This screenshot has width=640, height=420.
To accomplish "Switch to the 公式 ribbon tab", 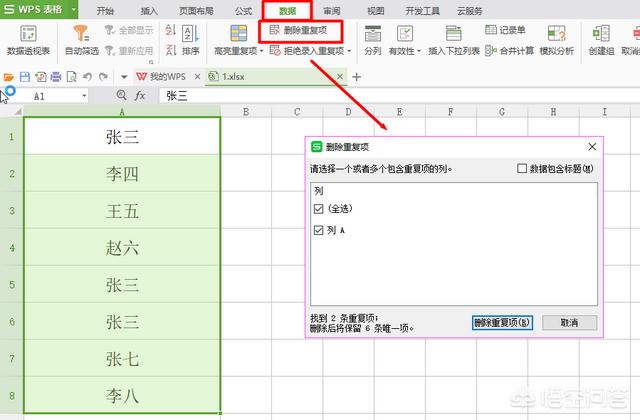I will coord(243,11).
